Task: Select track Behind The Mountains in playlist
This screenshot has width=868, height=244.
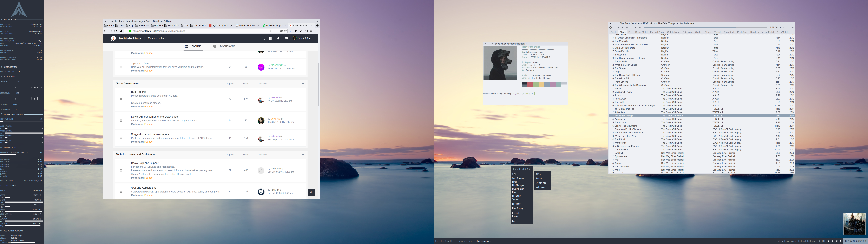Action: coord(702,126)
